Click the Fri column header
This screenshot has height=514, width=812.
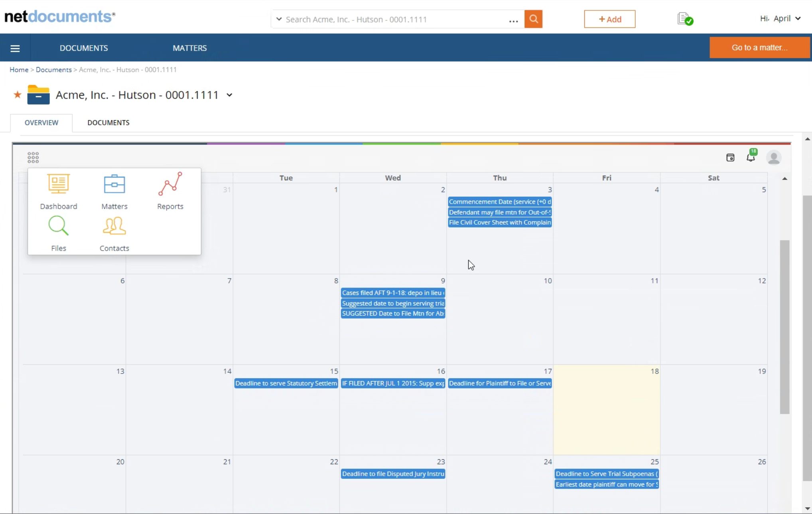pyautogui.click(x=607, y=178)
